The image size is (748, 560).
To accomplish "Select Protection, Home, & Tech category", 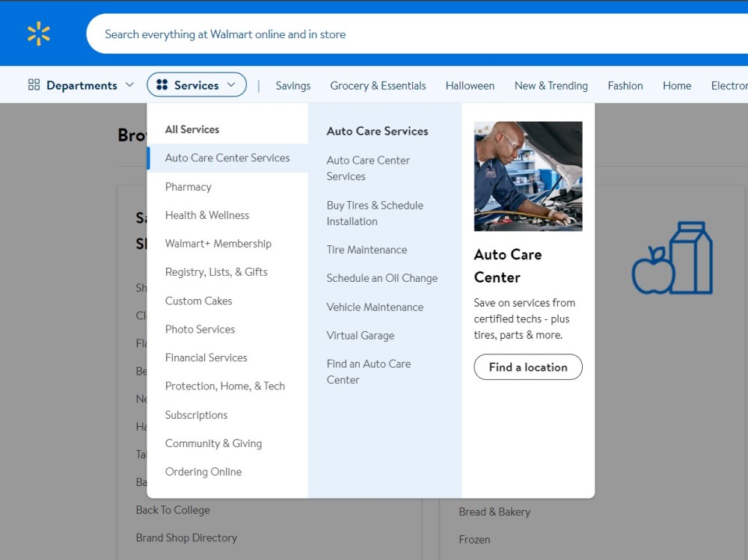I will [x=224, y=386].
